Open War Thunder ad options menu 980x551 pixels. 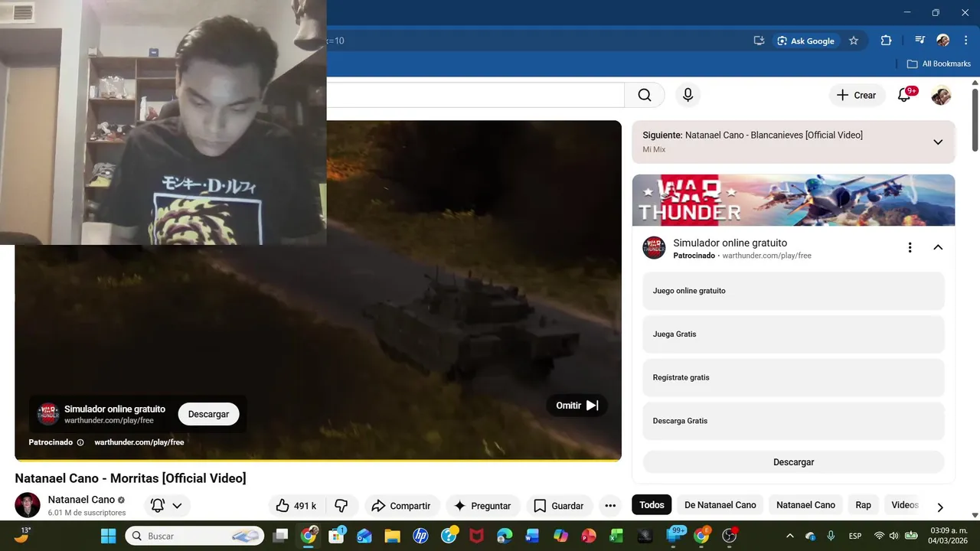910,247
